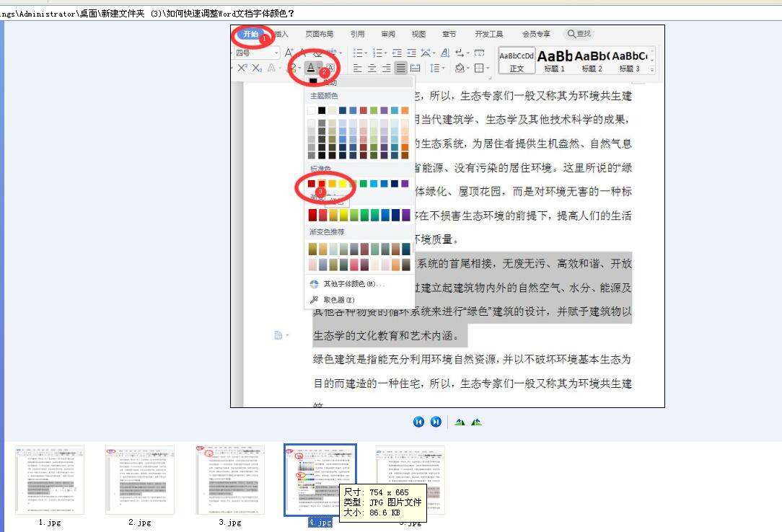Click the active justify alignment icon
Screen dimensions: 782x532
pyautogui.click(x=401, y=68)
